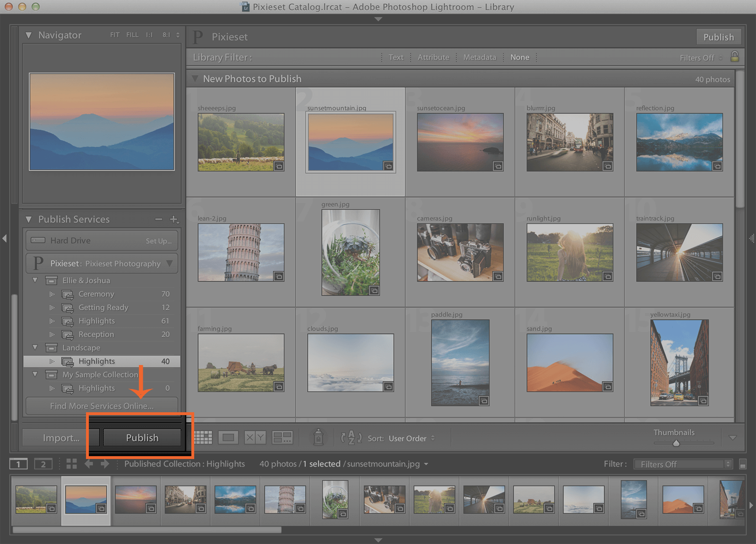Click the Publish button

coord(142,438)
